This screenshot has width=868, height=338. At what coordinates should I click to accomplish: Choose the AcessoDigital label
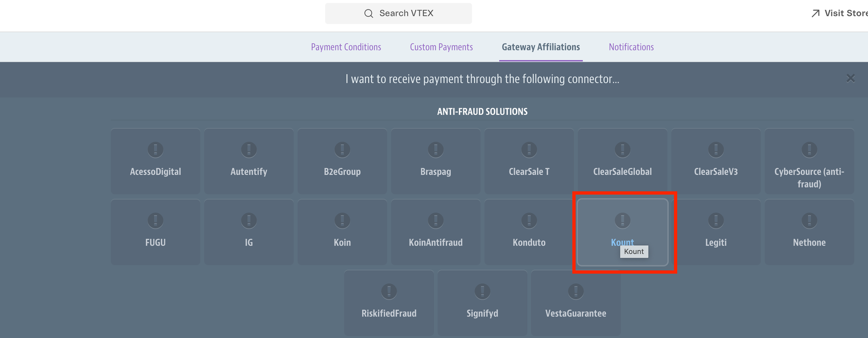[156, 172]
